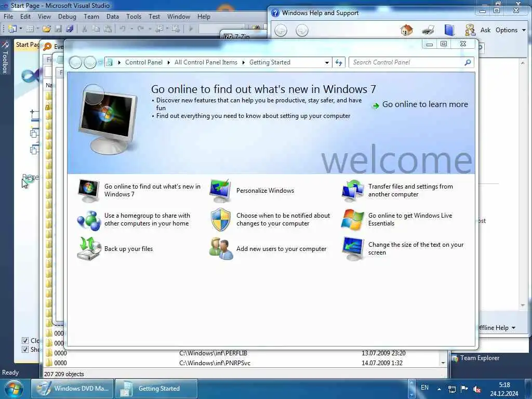The height and width of the screenshot is (399, 532).
Task: Open the Tools menu in Visual Studio
Action: [x=134, y=17]
